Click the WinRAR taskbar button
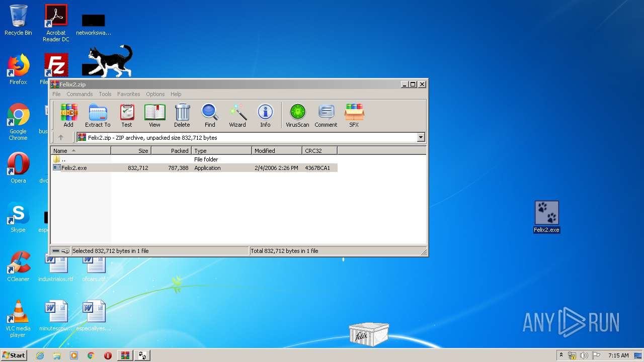The height and width of the screenshot is (362, 644). [125, 355]
